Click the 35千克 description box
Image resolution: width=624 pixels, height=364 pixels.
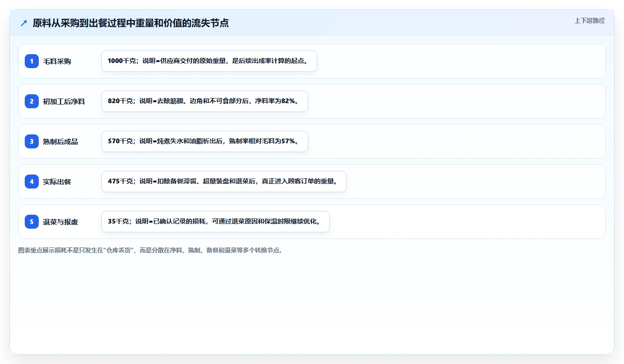215,222
